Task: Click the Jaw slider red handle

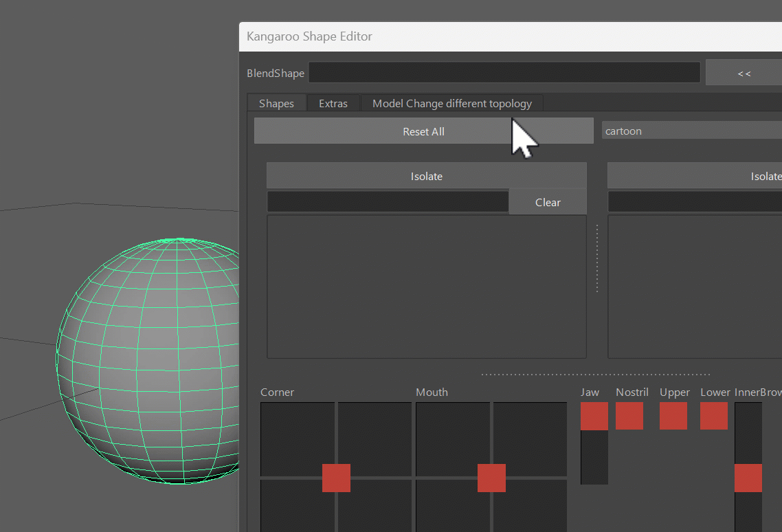Action: [x=594, y=416]
